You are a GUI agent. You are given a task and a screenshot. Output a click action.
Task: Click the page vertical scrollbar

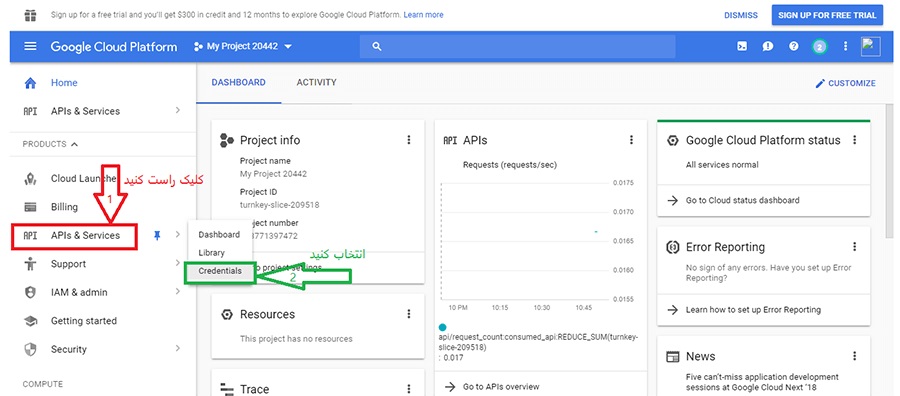(890, 172)
